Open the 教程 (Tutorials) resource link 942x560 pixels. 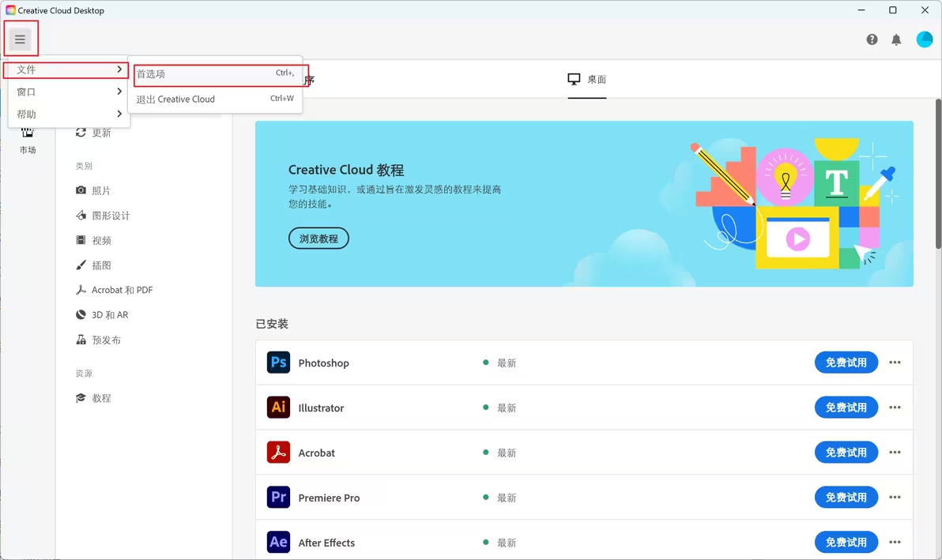point(100,397)
